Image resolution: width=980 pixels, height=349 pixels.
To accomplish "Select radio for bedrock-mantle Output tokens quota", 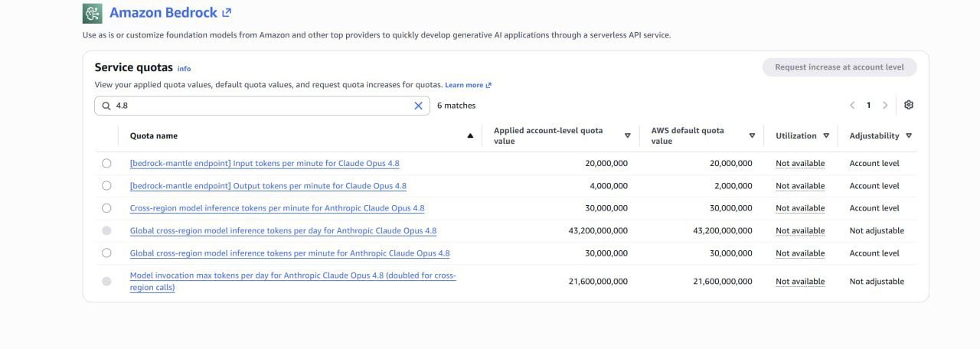I will click(106, 185).
